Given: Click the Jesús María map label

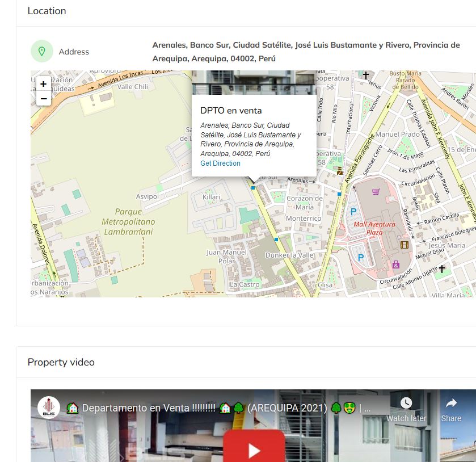Looking at the screenshot, I should [447, 245].
